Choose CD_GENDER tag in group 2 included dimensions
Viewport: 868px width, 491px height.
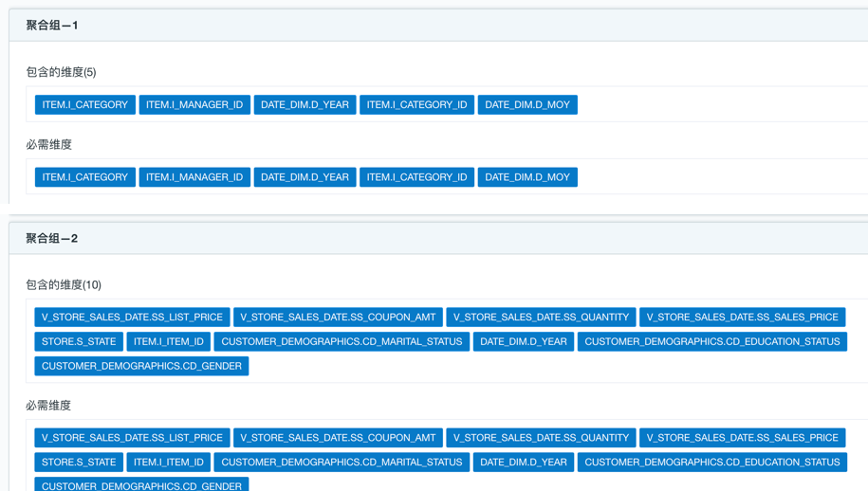point(141,366)
